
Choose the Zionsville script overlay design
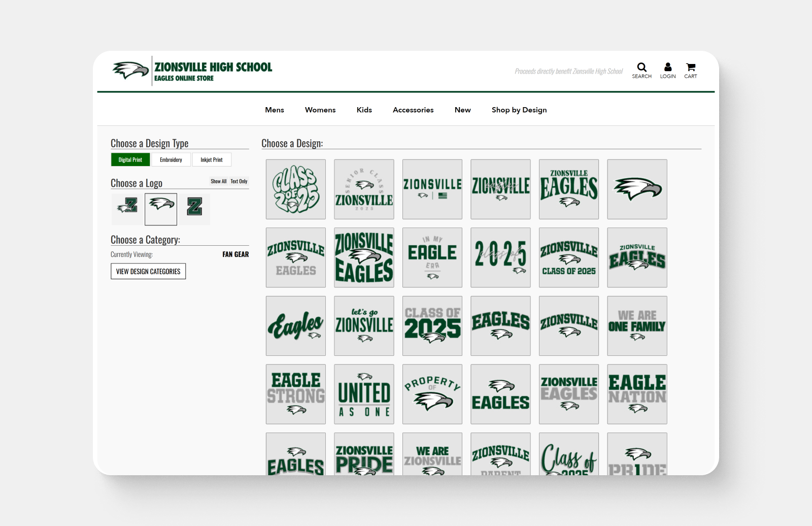click(x=500, y=189)
